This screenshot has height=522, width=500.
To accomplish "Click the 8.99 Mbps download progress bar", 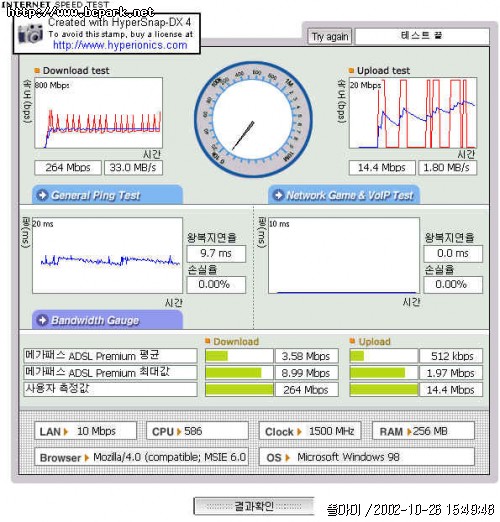I will tap(239, 373).
